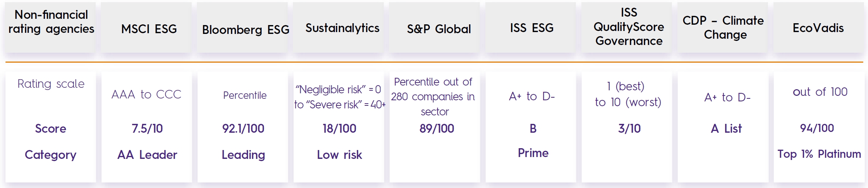Click the 18/100 Sustainalytics score
The width and height of the screenshot is (868, 188).
point(339,128)
